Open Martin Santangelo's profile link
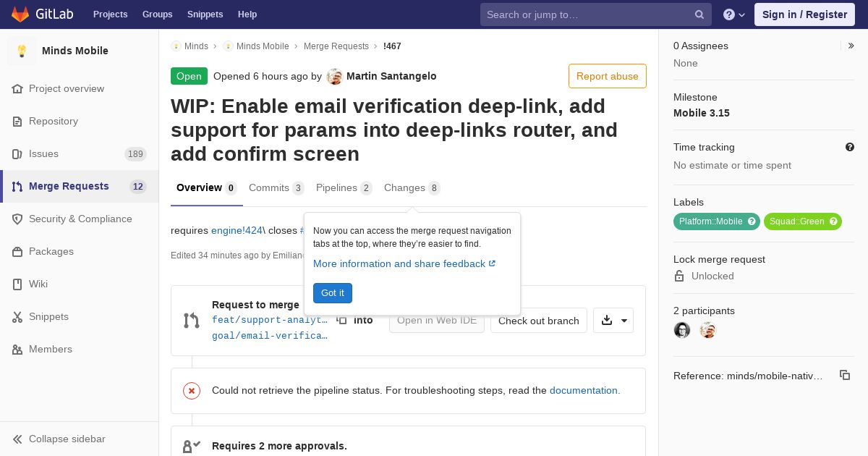The height and width of the screenshot is (456, 868). click(x=391, y=76)
